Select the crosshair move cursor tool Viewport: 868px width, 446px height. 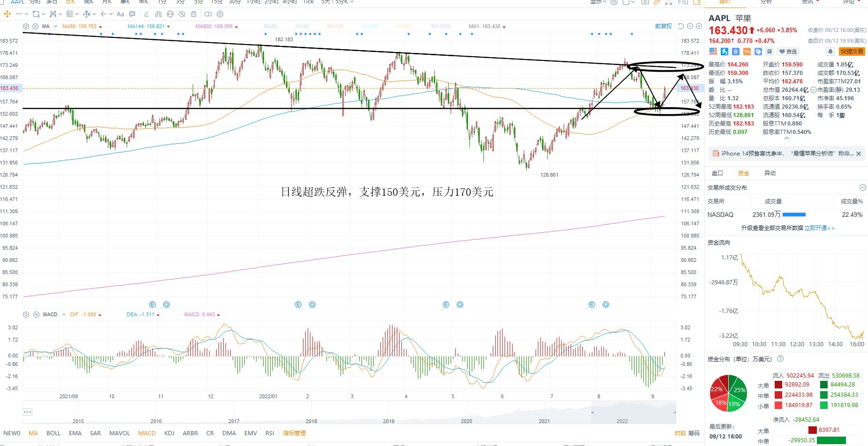7,14
